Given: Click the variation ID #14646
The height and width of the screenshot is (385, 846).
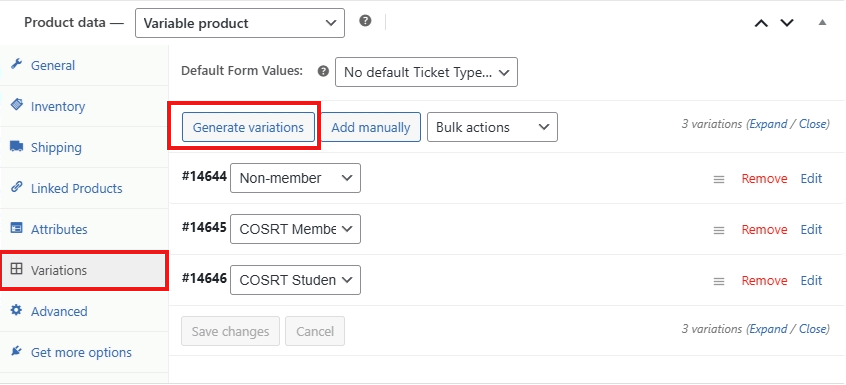Looking at the screenshot, I should point(204,278).
